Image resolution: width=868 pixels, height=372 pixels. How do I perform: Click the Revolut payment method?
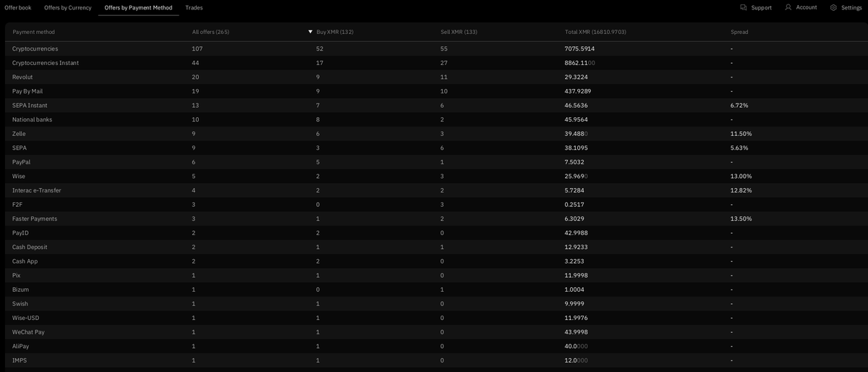click(x=22, y=77)
